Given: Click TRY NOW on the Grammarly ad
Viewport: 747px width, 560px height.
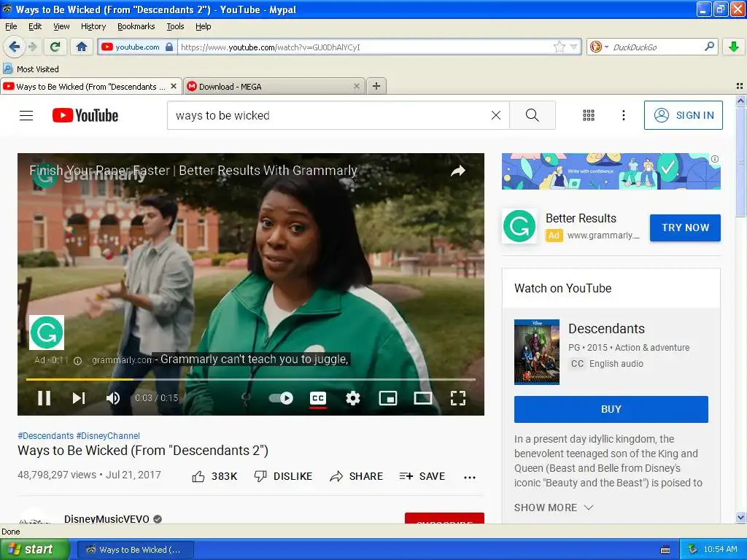Looking at the screenshot, I should (685, 227).
